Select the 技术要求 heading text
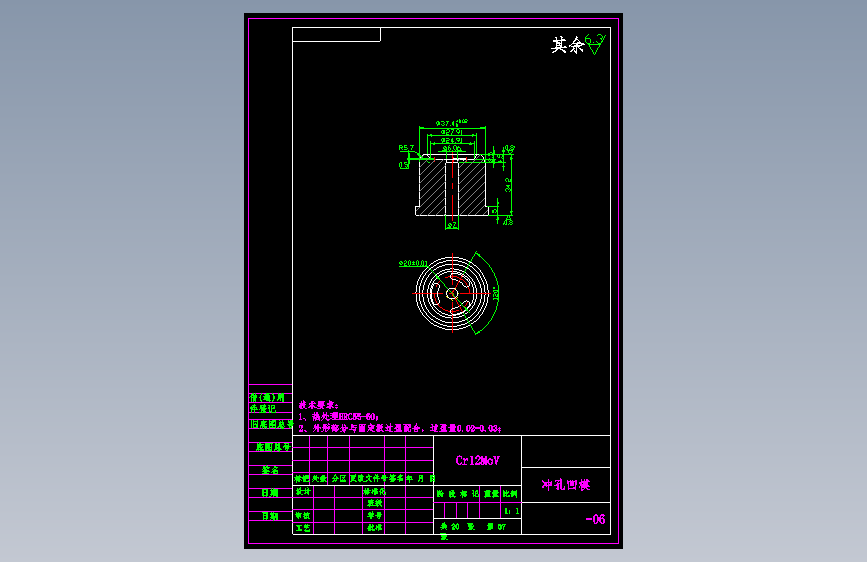 point(318,405)
